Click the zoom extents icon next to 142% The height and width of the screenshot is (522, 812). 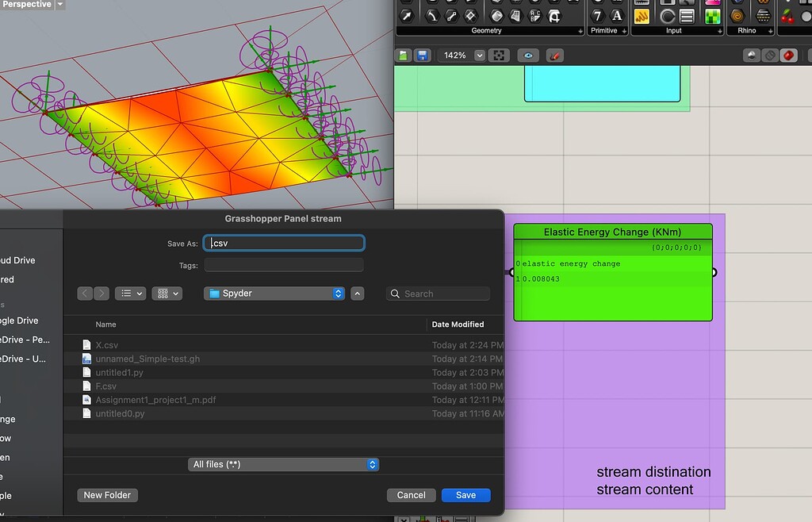pyautogui.click(x=499, y=56)
